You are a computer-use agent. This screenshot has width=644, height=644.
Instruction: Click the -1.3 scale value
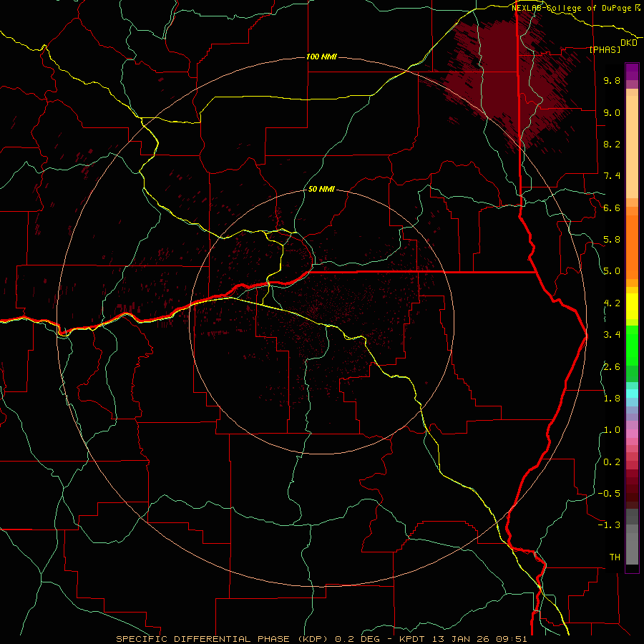click(609, 525)
